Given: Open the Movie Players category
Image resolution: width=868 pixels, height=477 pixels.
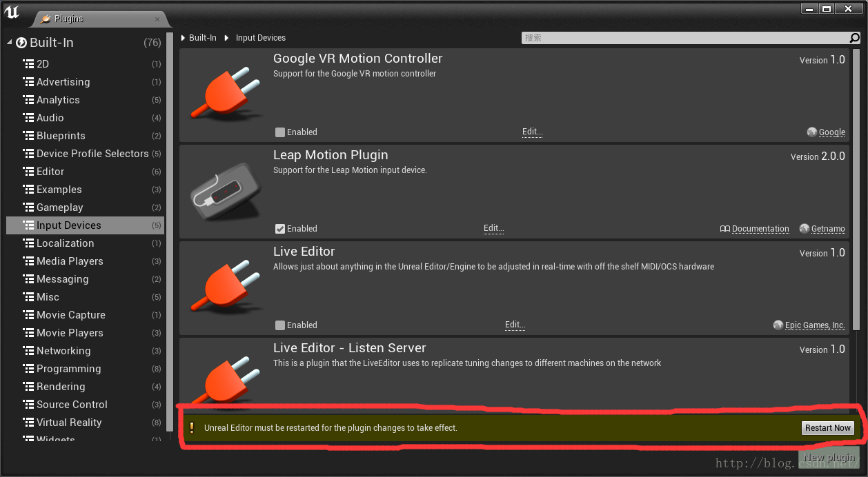Looking at the screenshot, I should pyautogui.click(x=86, y=333).
